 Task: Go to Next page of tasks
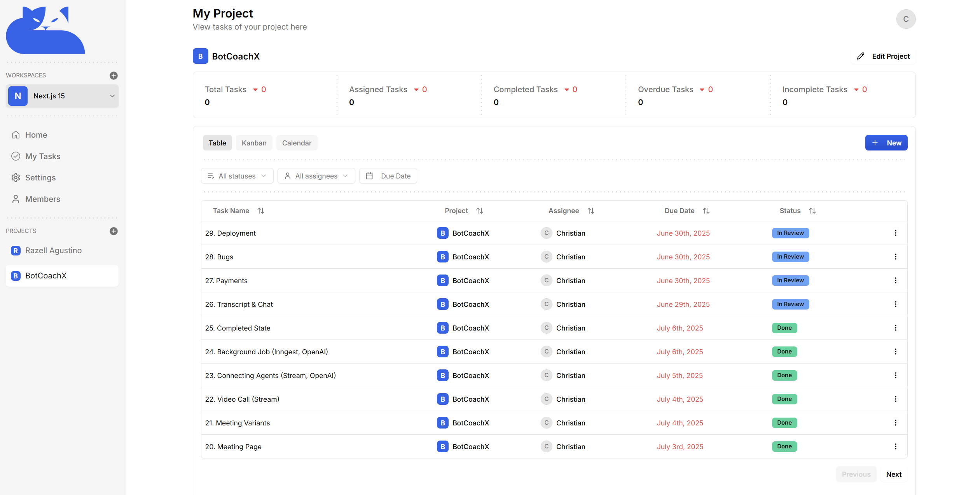894,474
